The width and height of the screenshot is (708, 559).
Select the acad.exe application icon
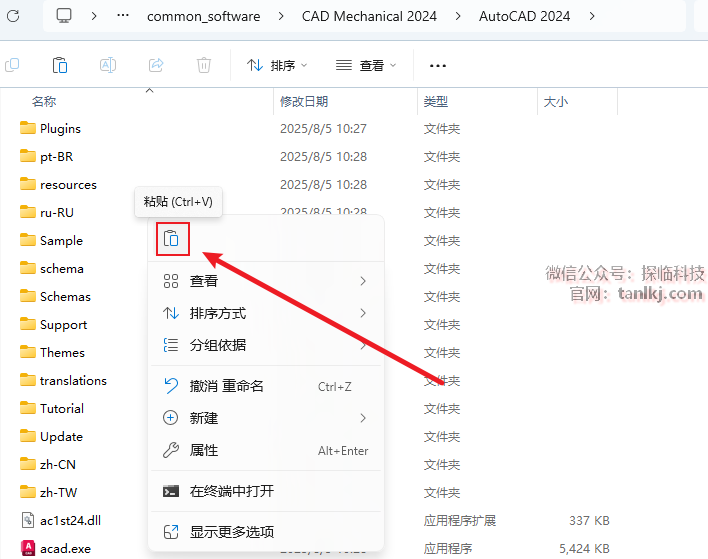click(x=28, y=548)
